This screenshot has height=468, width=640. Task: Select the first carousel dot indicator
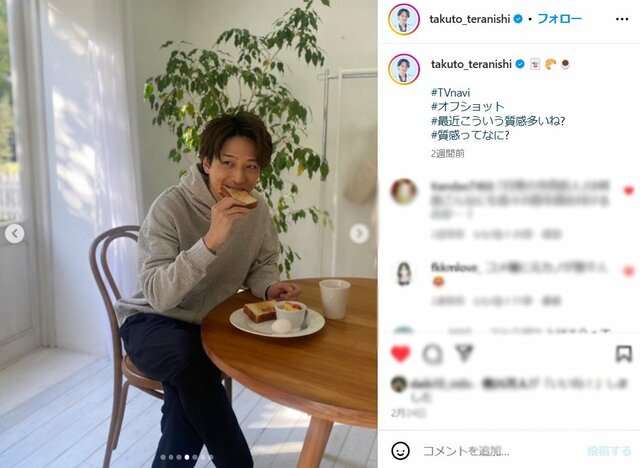tap(163, 457)
